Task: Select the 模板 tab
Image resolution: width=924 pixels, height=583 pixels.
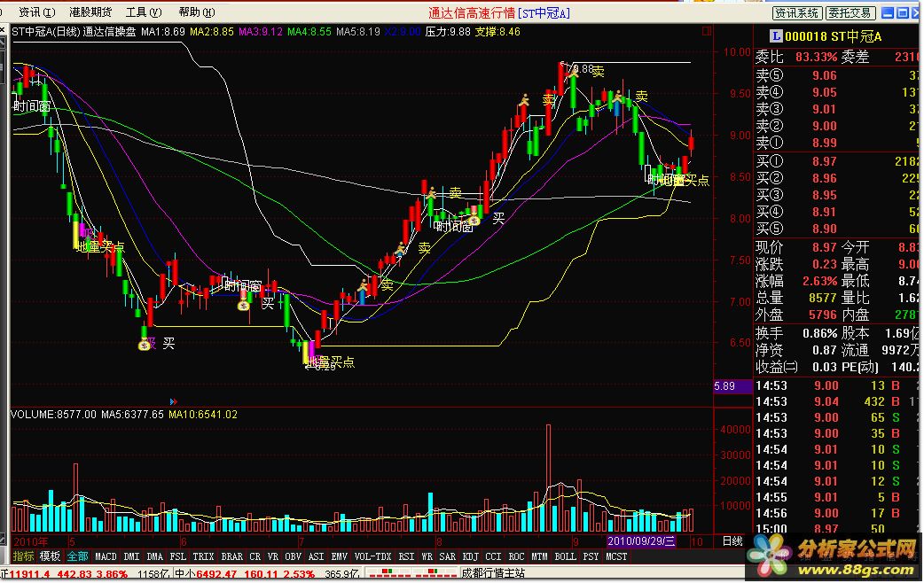Action: [x=50, y=556]
